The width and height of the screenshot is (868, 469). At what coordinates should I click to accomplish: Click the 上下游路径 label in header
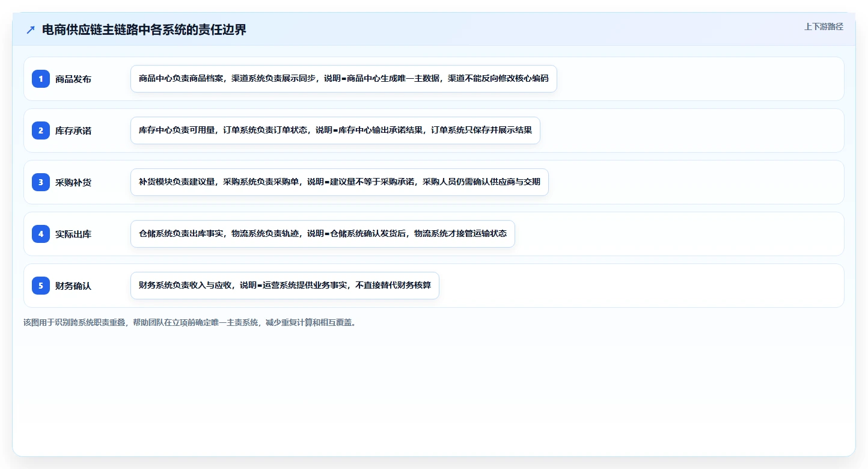coord(824,26)
